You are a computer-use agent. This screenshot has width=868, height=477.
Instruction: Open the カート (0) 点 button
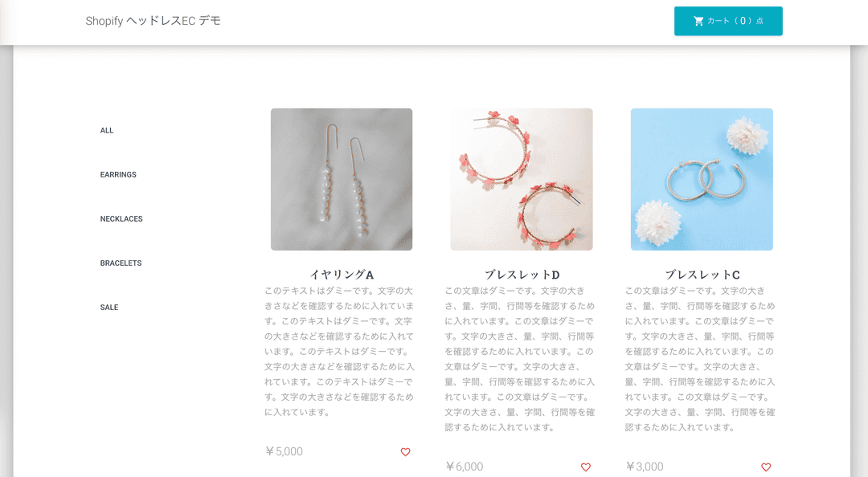click(728, 21)
